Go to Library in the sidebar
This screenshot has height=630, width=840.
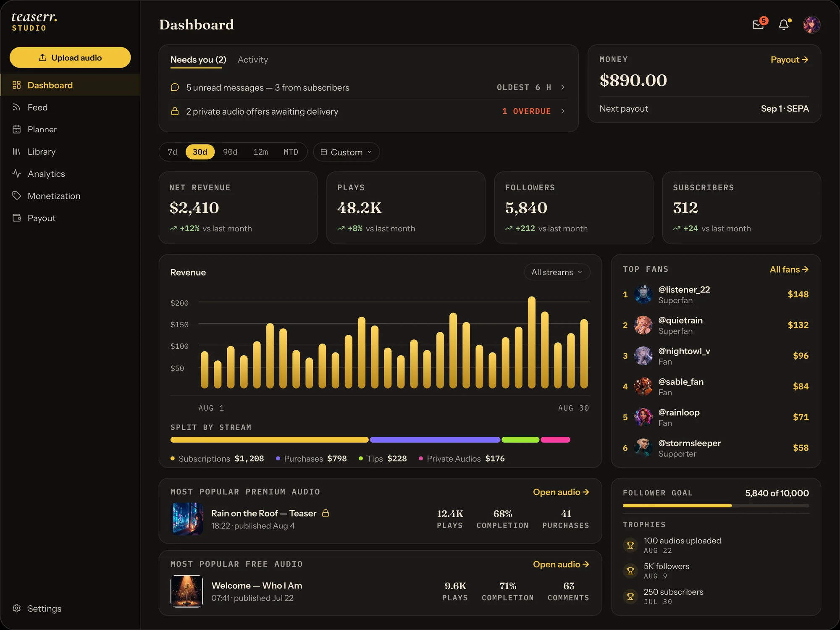70,151
